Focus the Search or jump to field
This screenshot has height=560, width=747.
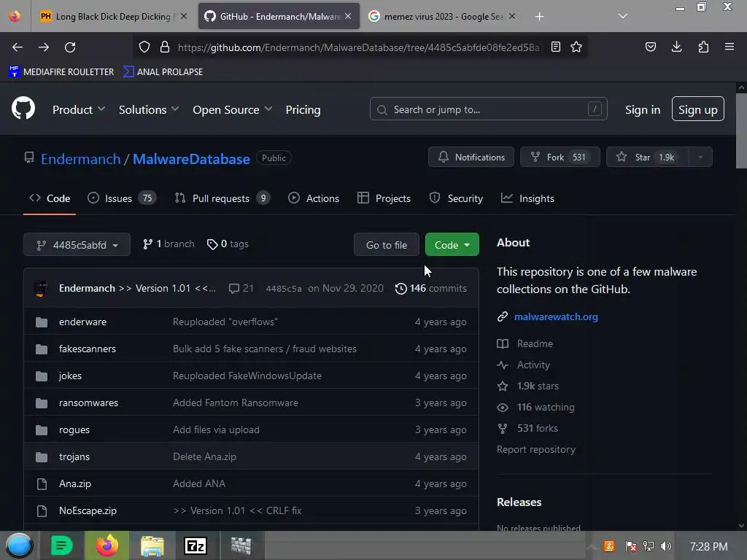click(x=488, y=109)
